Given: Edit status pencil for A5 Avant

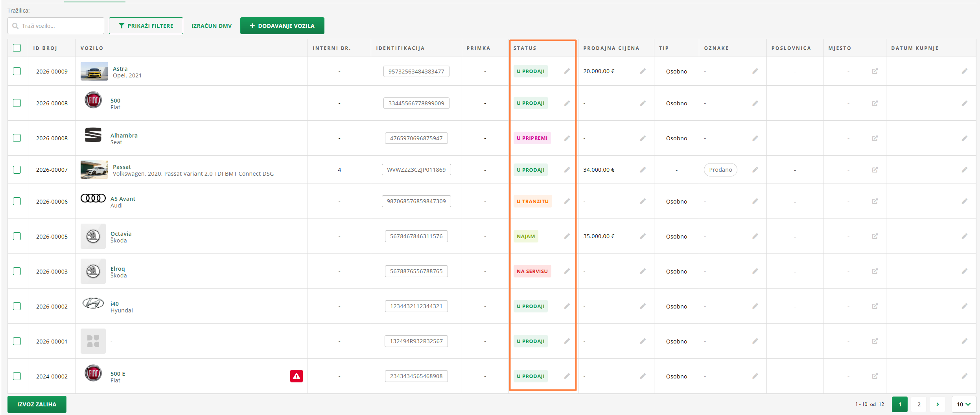Looking at the screenshot, I should (x=567, y=201).
